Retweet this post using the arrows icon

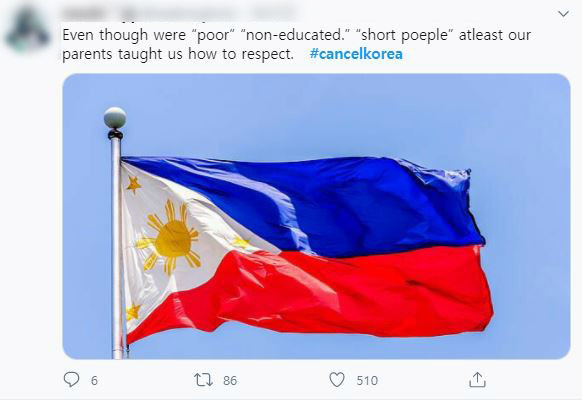pos(203,380)
